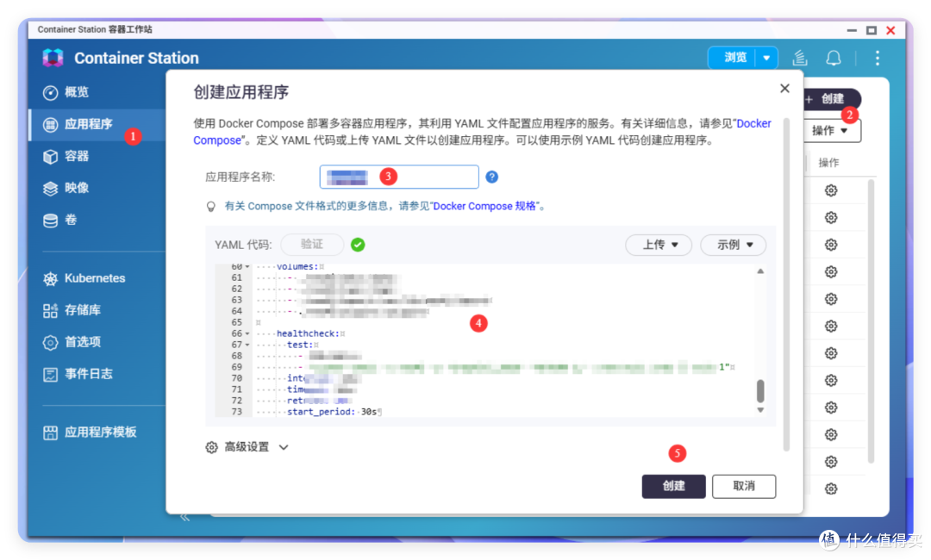View the 事件日志 event log
931x560 pixels.
pos(78,374)
